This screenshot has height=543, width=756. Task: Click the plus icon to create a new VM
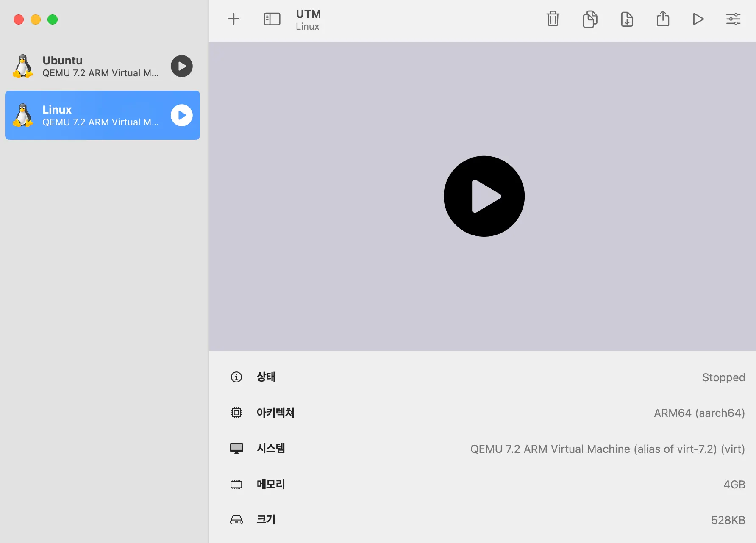pyautogui.click(x=233, y=19)
